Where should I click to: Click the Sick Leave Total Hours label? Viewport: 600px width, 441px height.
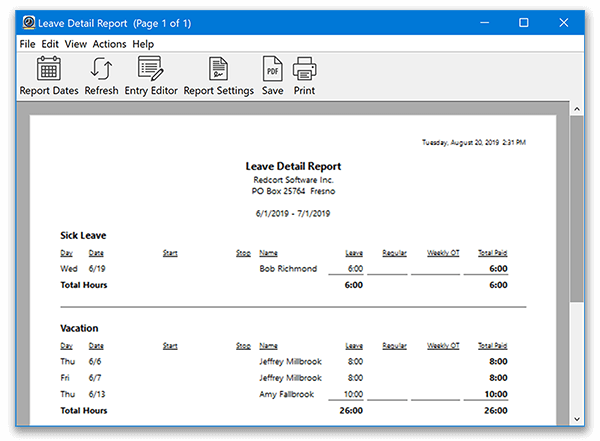[83, 285]
